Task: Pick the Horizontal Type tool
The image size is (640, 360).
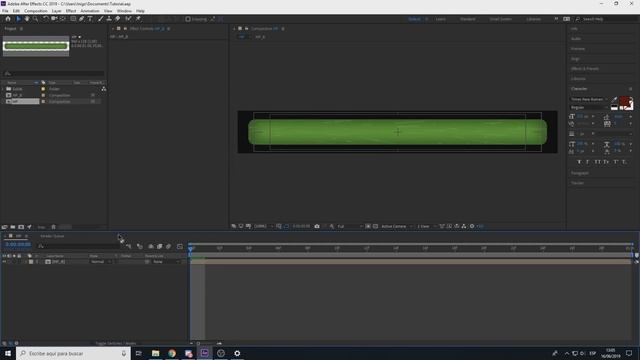Action: pos(90,19)
